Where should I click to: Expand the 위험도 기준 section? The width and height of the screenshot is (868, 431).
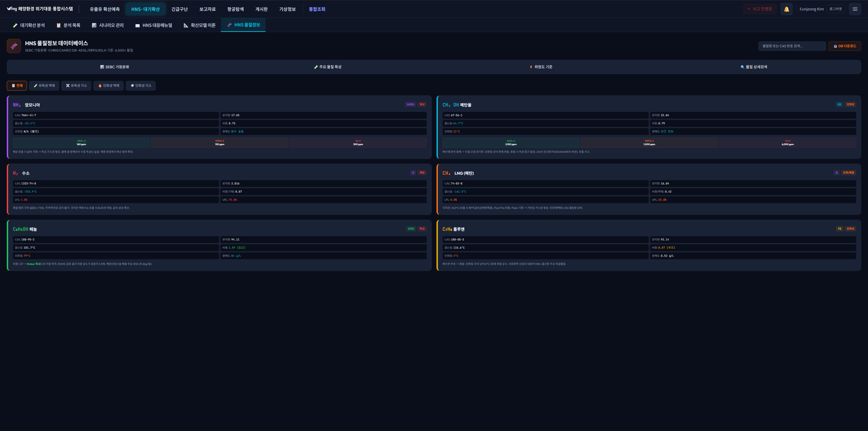(541, 67)
